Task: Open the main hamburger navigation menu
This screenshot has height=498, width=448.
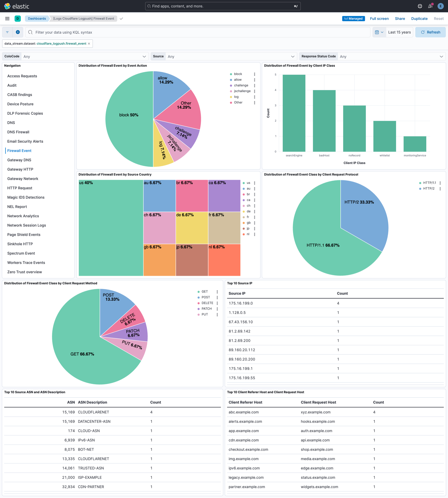Action: pyautogui.click(x=7, y=19)
